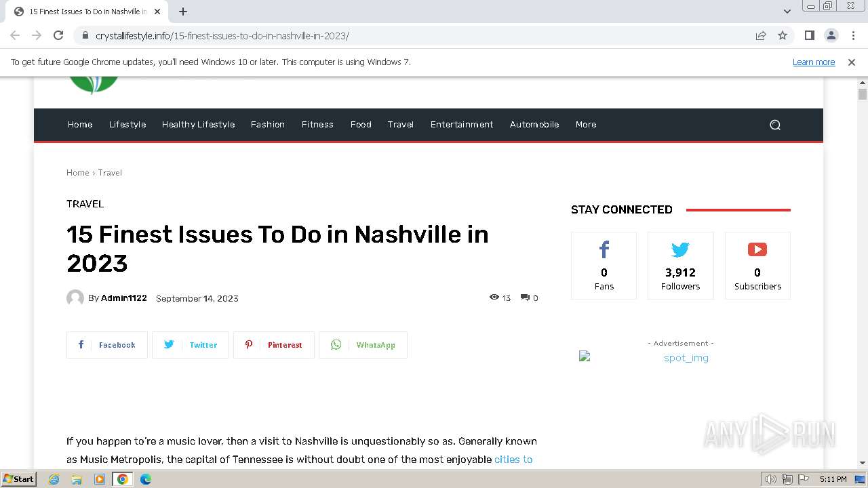Viewport: 868px width, 488px height.
Task: Click the browser back arrow
Action: point(15,35)
